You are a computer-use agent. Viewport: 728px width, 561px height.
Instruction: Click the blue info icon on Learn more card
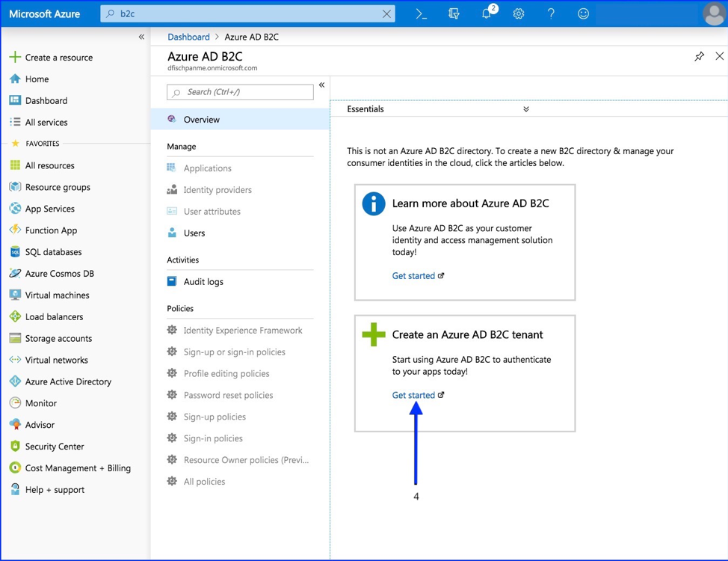[374, 203]
